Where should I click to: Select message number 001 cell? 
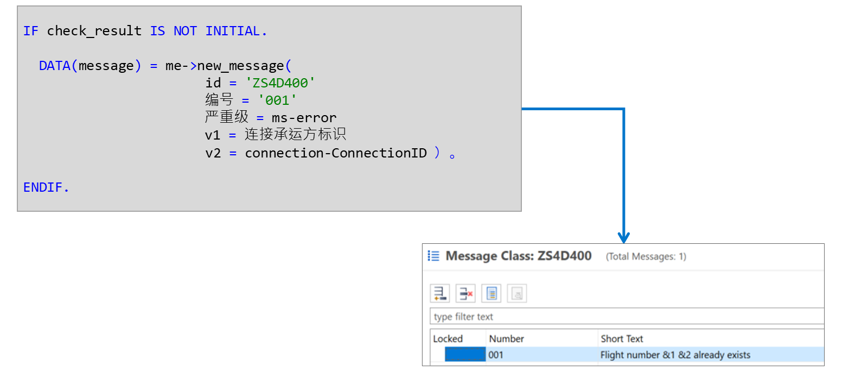click(x=496, y=355)
